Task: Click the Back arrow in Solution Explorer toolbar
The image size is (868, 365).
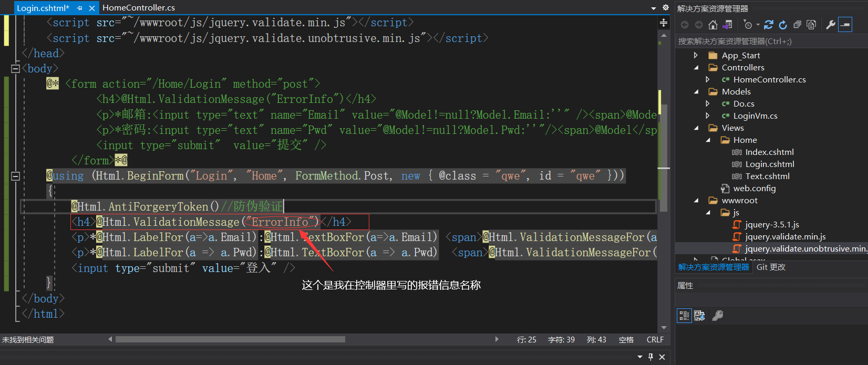Action: [684, 25]
